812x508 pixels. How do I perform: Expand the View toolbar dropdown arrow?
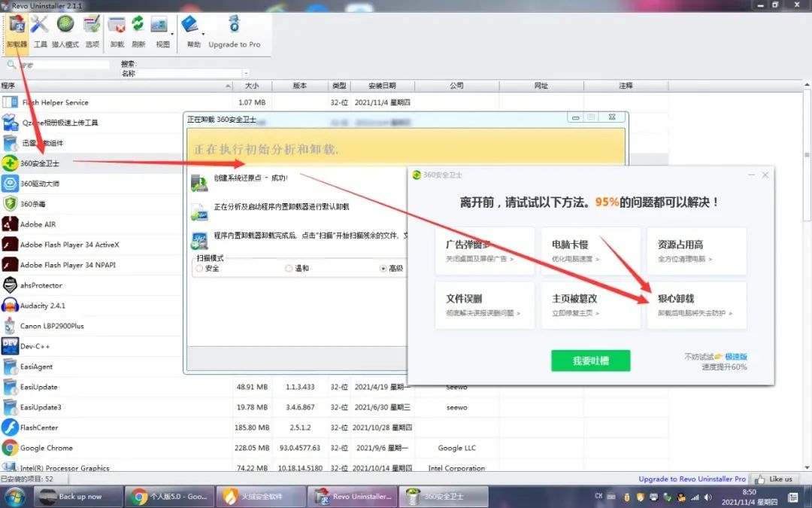(172, 35)
